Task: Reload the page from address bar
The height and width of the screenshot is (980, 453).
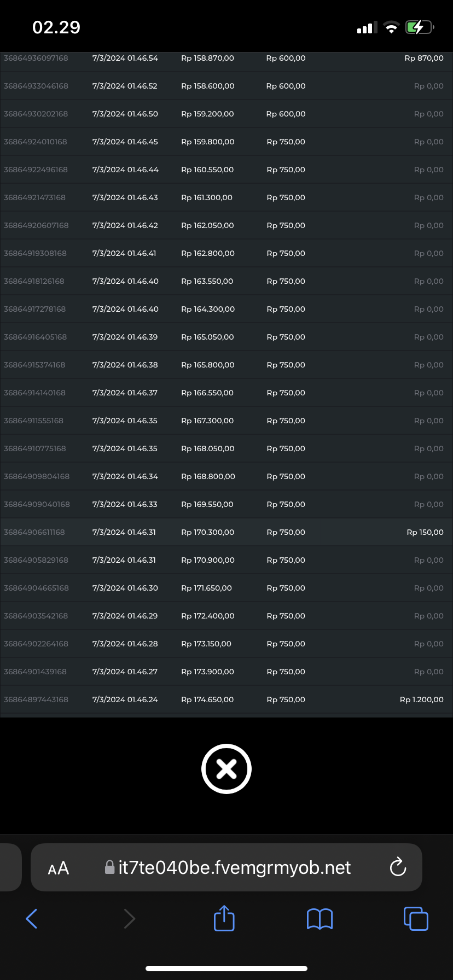Action: click(398, 867)
